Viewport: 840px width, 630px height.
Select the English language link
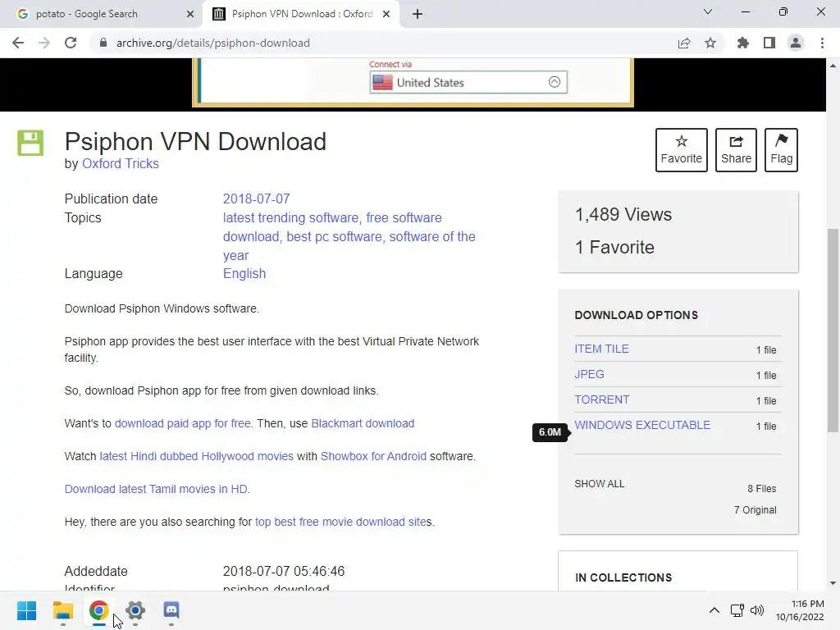point(244,274)
